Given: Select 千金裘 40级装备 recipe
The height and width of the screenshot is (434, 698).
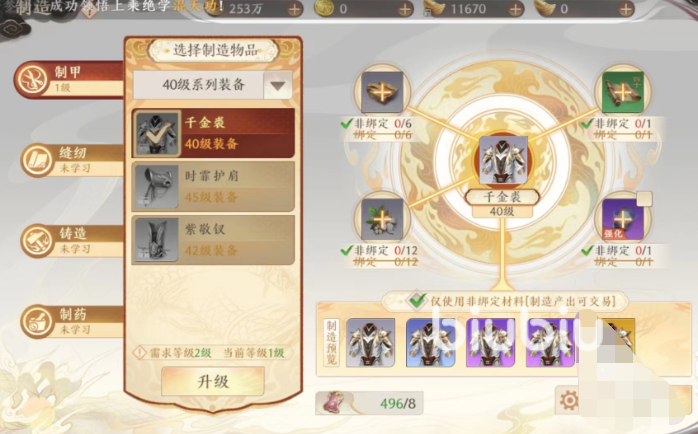Looking at the screenshot, I should (x=213, y=133).
